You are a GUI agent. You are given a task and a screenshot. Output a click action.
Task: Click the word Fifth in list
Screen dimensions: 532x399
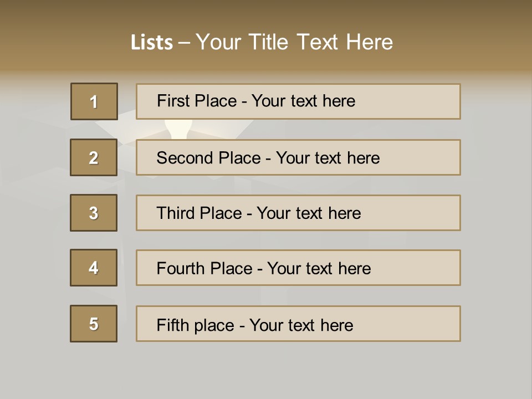click(x=172, y=325)
